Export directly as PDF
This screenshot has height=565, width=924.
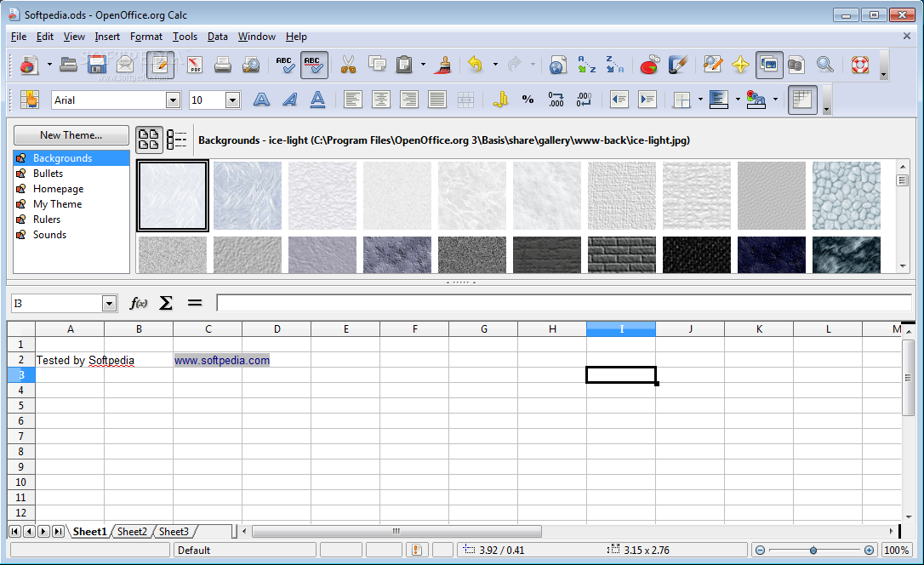tap(195, 64)
